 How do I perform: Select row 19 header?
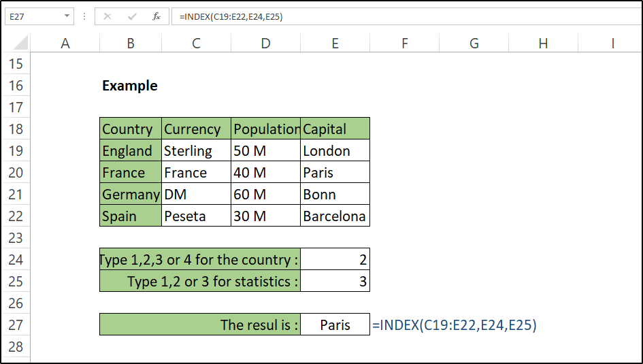tap(16, 150)
